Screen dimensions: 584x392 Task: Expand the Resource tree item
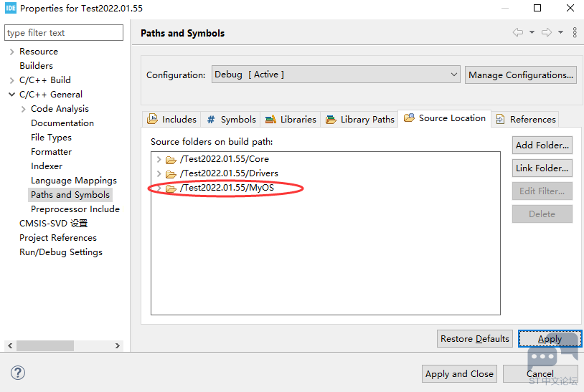tap(11, 52)
